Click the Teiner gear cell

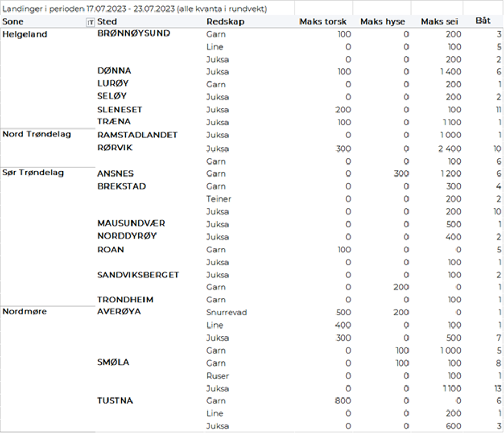coord(219,199)
